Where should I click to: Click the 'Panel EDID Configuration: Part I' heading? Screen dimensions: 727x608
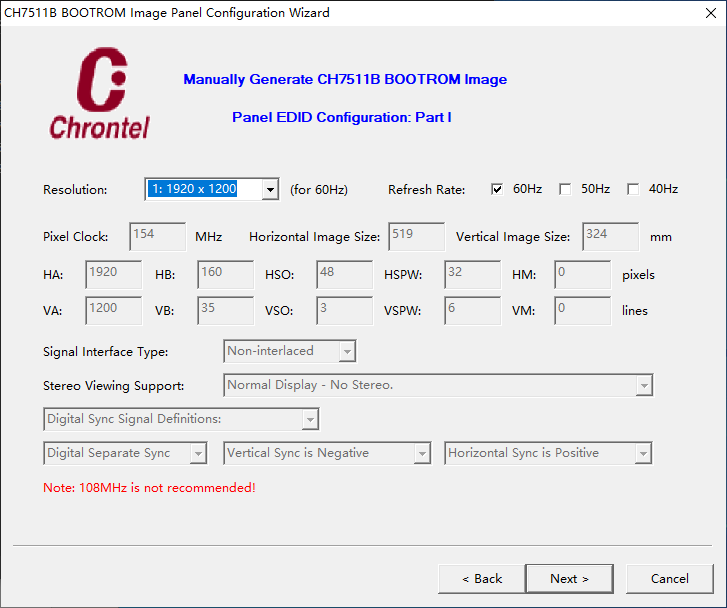[x=342, y=117]
